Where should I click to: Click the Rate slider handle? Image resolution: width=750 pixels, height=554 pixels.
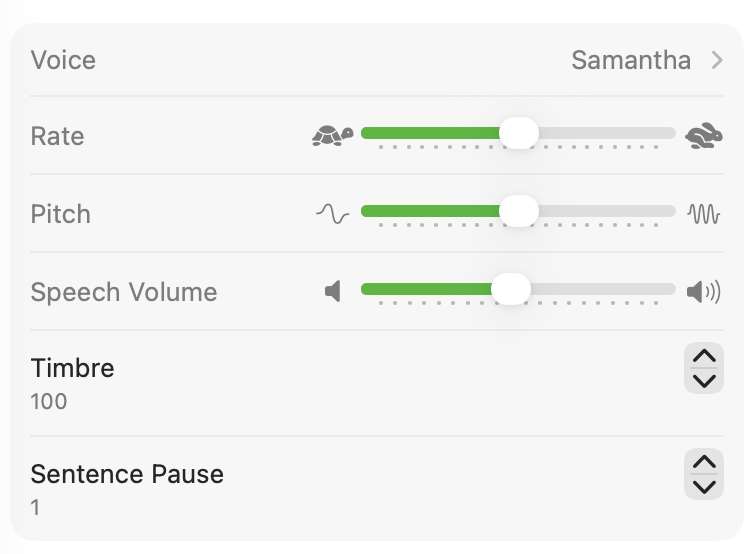[518, 133]
